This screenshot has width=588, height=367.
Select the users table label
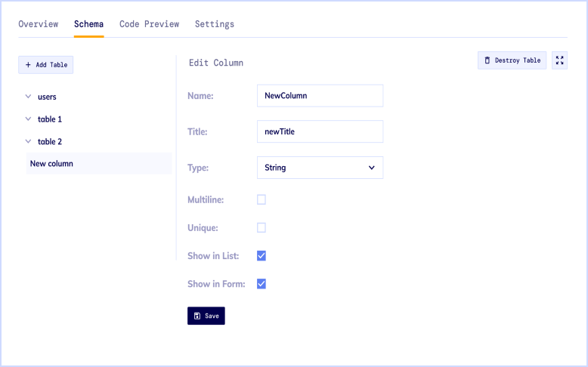pos(47,97)
